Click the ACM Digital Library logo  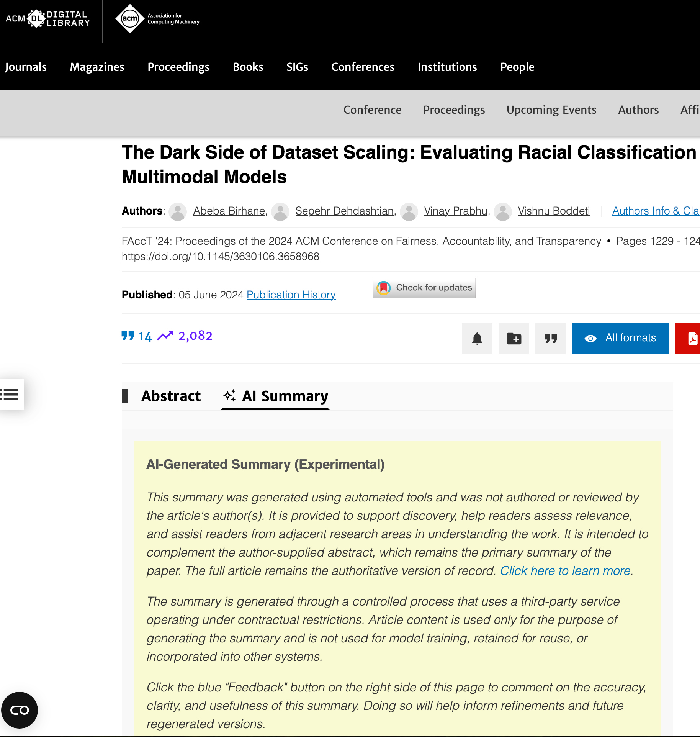[48, 19]
